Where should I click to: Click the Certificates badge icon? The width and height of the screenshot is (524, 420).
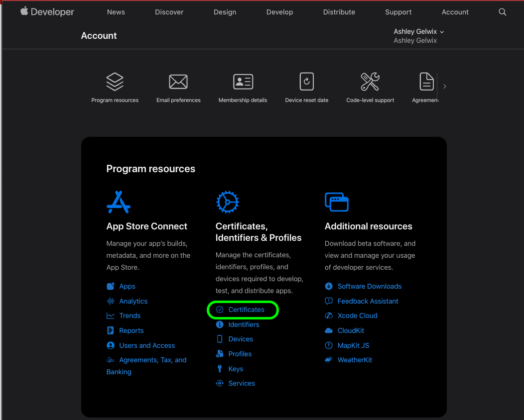pyautogui.click(x=220, y=310)
